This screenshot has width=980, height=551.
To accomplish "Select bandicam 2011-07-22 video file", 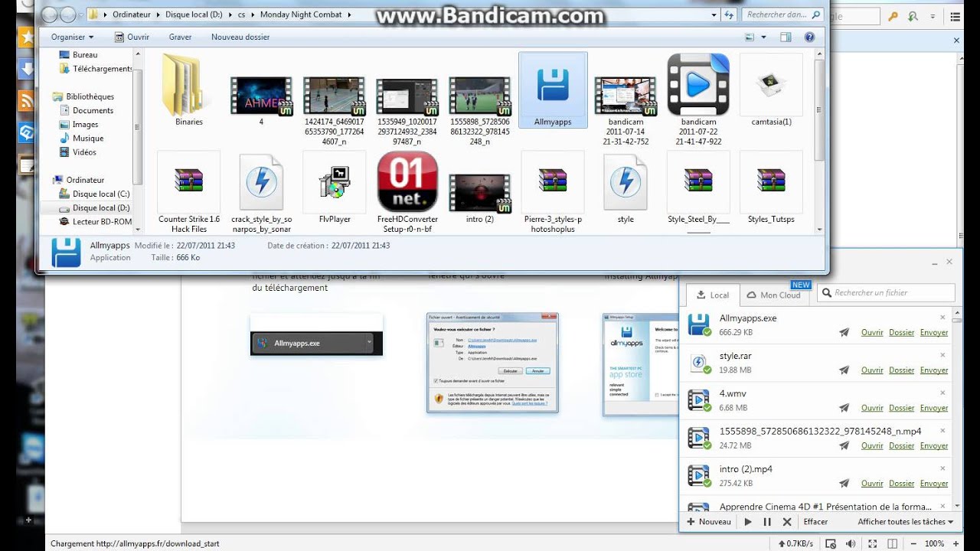I will click(698, 99).
